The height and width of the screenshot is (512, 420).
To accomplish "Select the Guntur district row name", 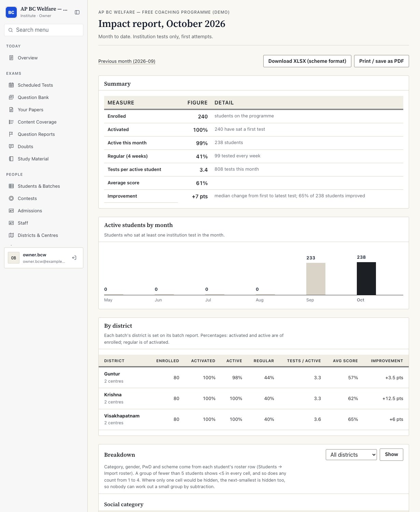I will (x=112, y=374).
